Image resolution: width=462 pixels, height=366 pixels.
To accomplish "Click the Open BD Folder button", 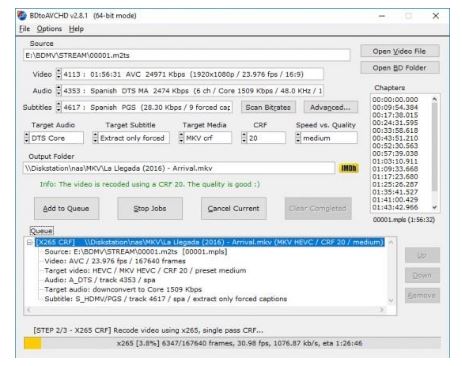I will coord(399,68).
